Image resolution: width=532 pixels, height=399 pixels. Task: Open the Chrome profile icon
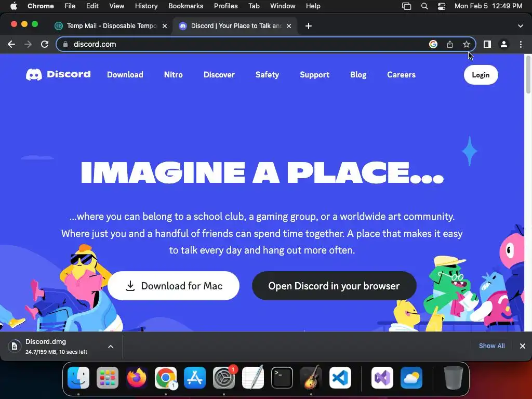[504, 44]
